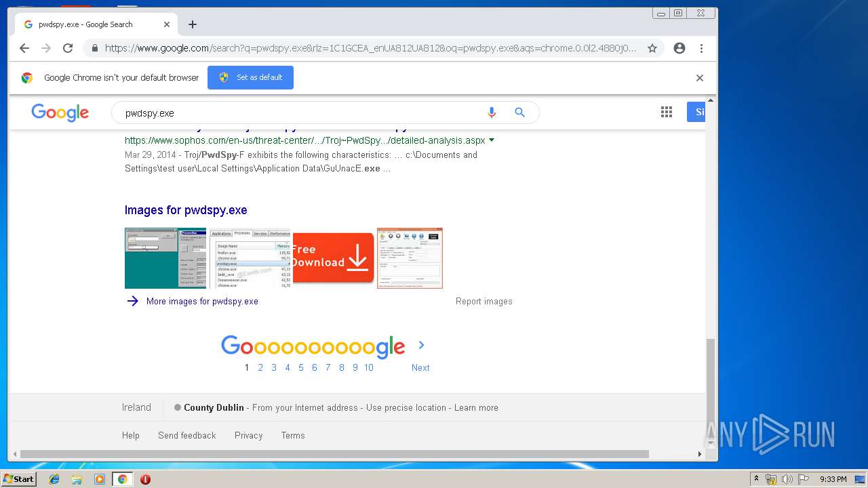
Task: Open the Windows Start menu
Action: click(19, 479)
